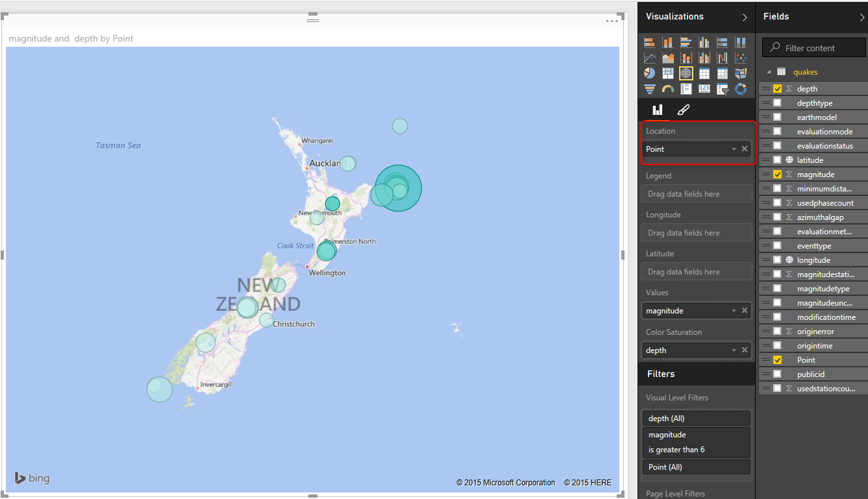This screenshot has height=499, width=868.
Task: Select the stacked bar chart visualization
Action: (649, 42)
